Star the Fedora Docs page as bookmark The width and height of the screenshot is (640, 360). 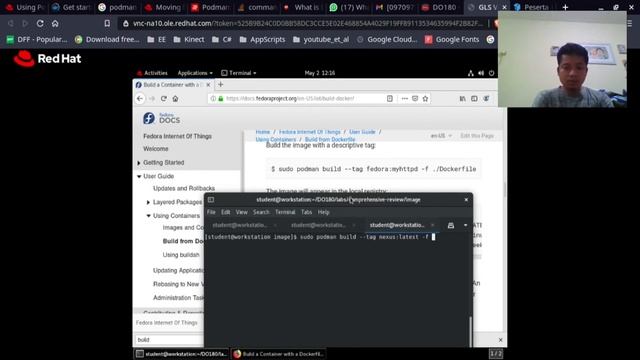(425, 98)
